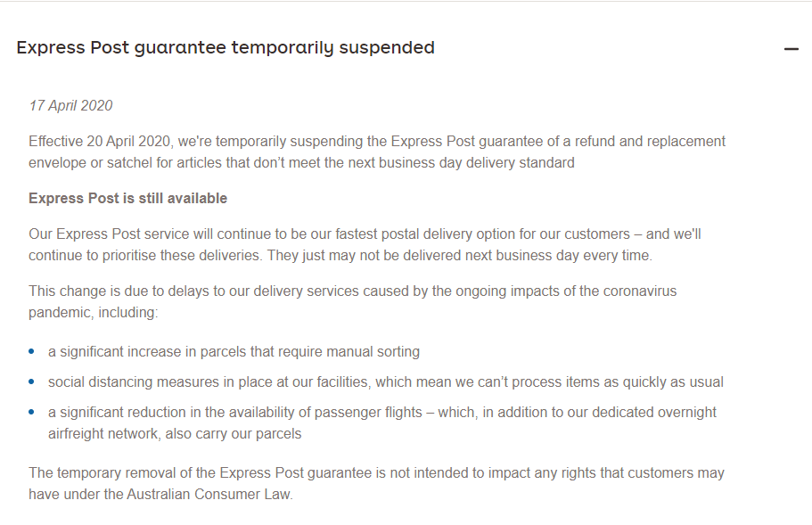The height and width of the screenshot is (525, 812).
Task: Click the bullet dot before 'availability of passenger flights'
Action: [x=32, y=413]
